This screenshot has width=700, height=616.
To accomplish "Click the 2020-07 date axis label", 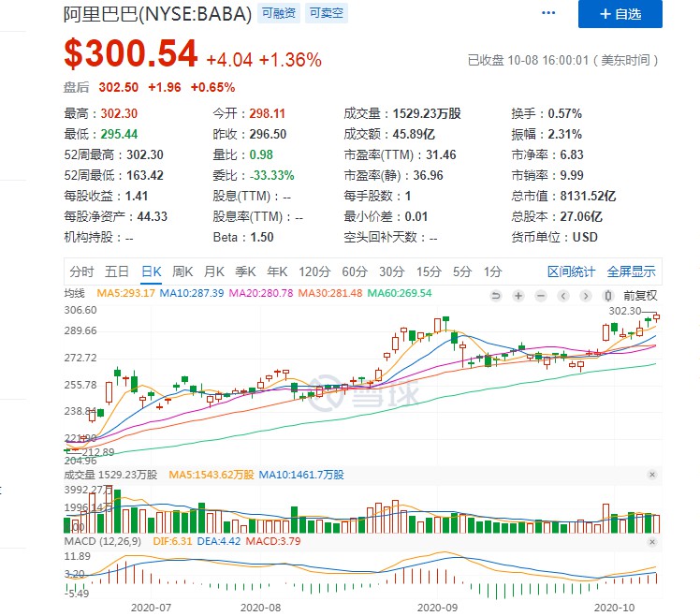I will click(x=151, y=608).
